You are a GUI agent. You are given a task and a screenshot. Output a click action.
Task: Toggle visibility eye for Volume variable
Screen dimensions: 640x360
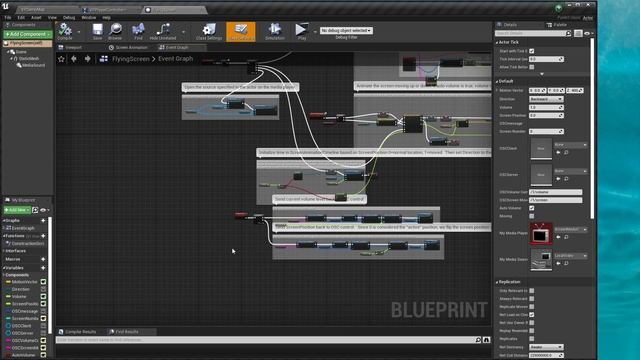43,297
